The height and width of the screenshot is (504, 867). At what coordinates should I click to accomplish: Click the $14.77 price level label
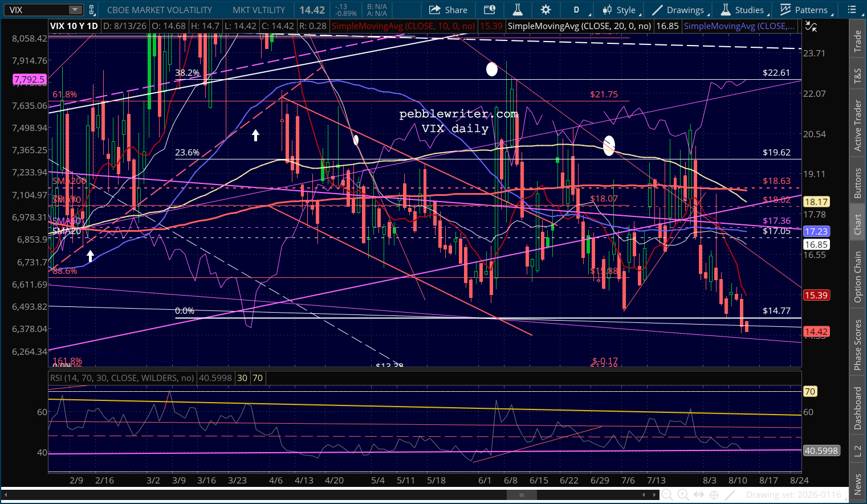(x=776, y=311)
